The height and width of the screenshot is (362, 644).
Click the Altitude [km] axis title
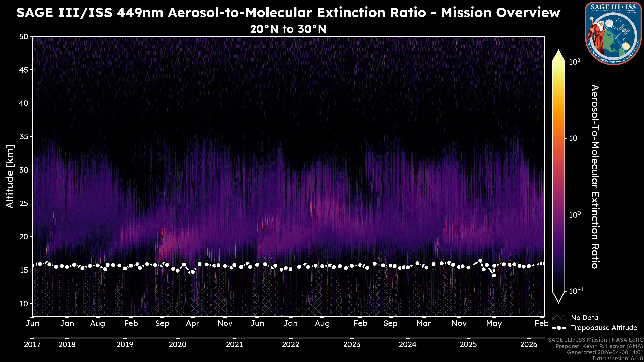tap(10, 176)
